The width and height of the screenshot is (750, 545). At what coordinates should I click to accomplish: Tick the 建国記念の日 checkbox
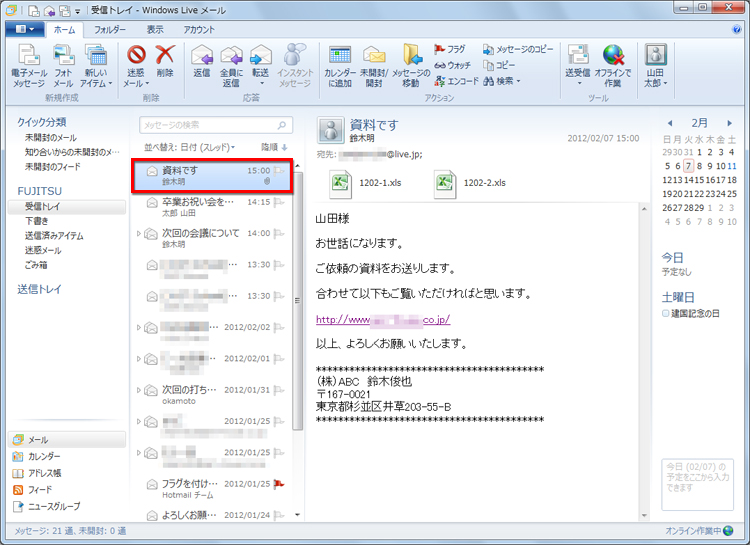click(665, 313)
